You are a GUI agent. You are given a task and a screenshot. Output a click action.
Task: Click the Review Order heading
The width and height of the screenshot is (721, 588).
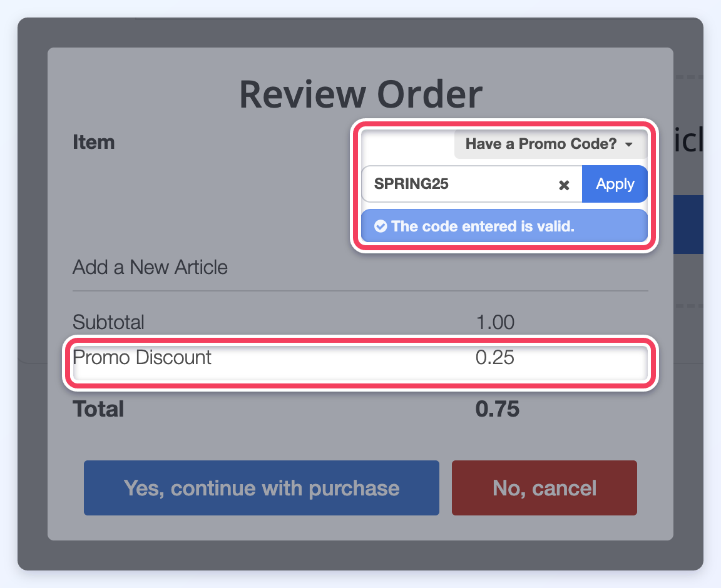pos(360,94)
